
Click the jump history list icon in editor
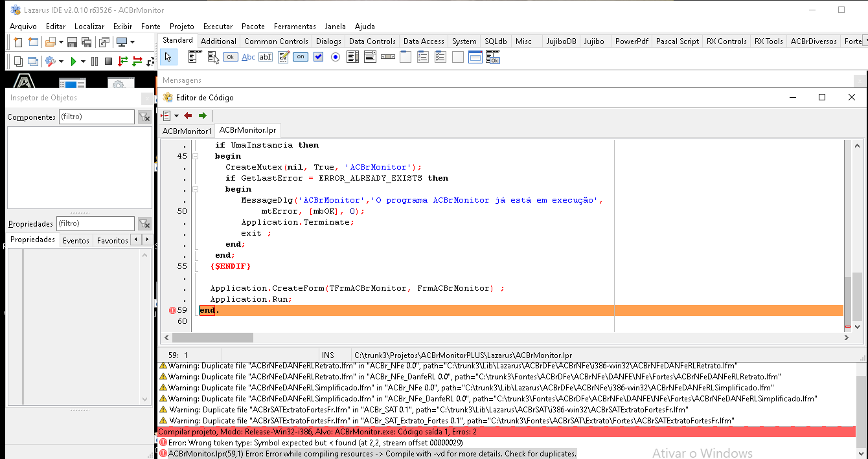pos(166,115)
